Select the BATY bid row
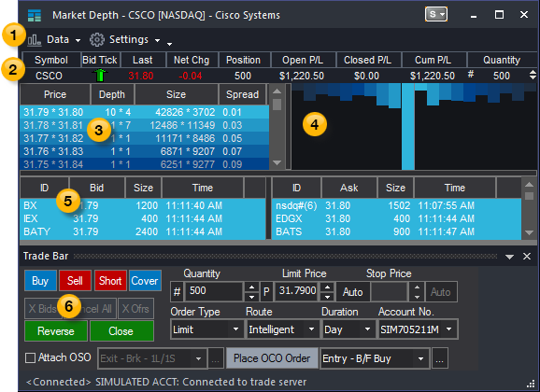540x392 pixels. 143,231
